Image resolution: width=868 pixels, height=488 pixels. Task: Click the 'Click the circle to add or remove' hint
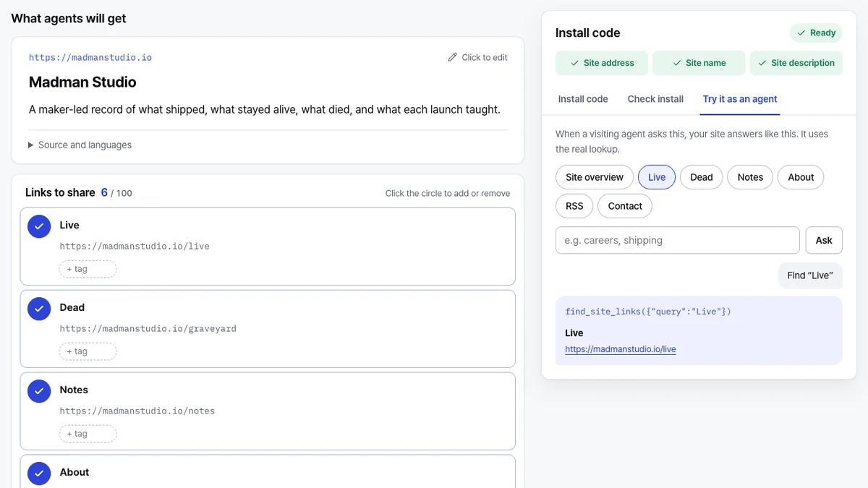pyautogui.click(x=448, y=193)
